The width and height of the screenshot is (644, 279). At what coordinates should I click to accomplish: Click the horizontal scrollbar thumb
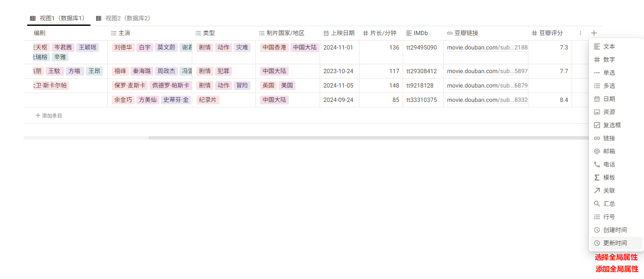pyautogui.click(x=368, y=138)
